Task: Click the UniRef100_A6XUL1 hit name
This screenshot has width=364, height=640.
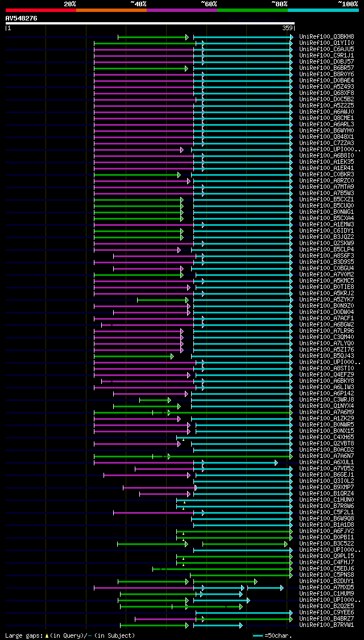Action: (x=326, y=463)
